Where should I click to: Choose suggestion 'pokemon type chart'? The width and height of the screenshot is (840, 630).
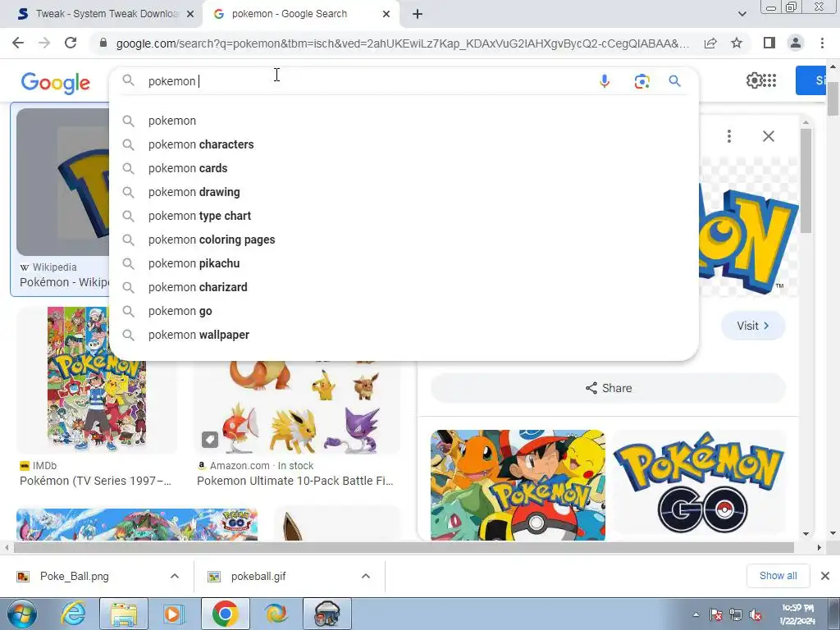click(x=404, y=216)
